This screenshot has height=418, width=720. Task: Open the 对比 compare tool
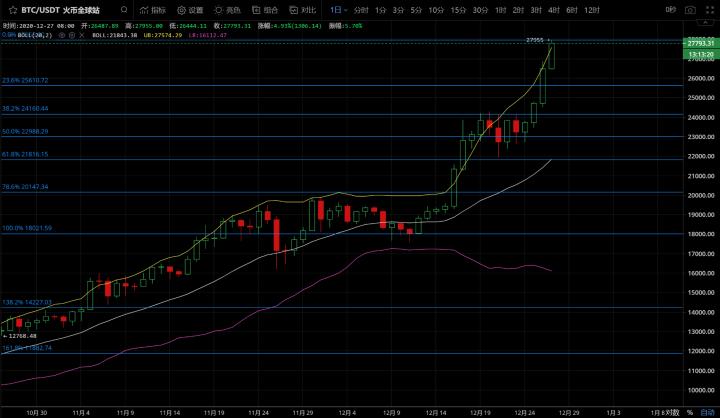pos(303,10)
